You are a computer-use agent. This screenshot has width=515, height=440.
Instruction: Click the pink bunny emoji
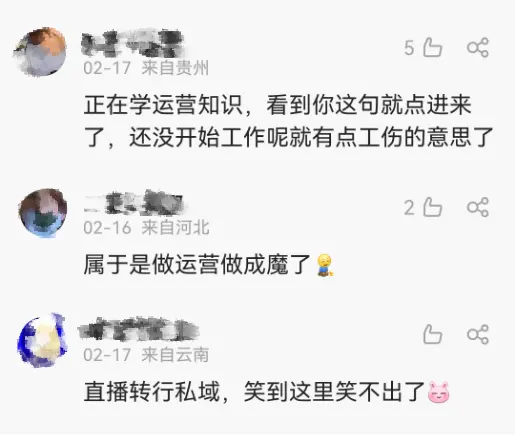point(439,392)
